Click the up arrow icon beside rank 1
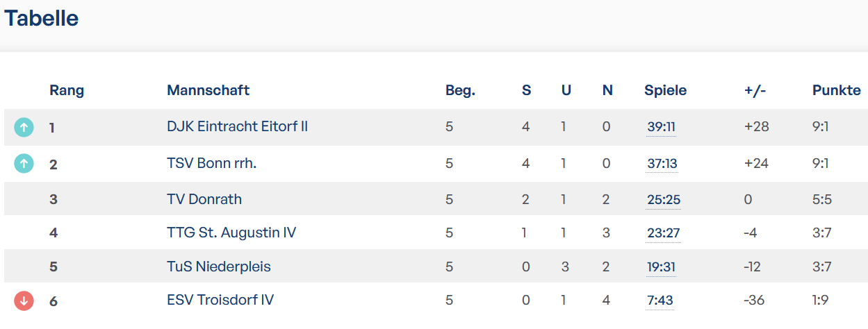The height and width of the screenshot is (329, 868). 24,127
